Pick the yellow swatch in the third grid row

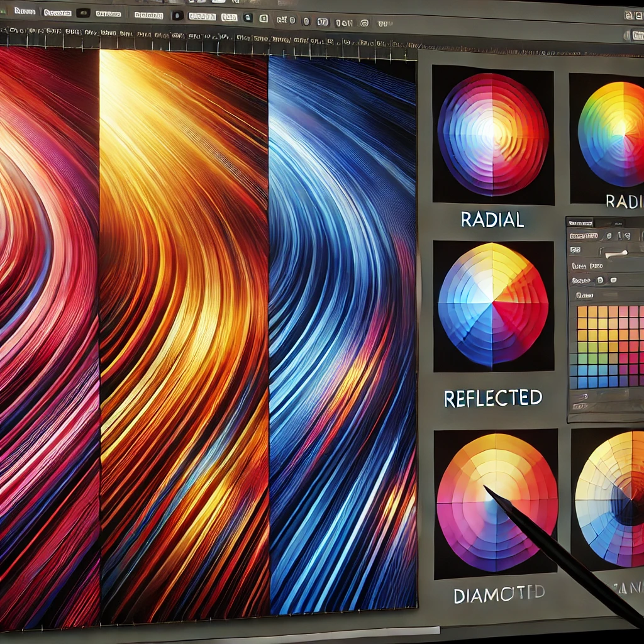tap(602, 335)
